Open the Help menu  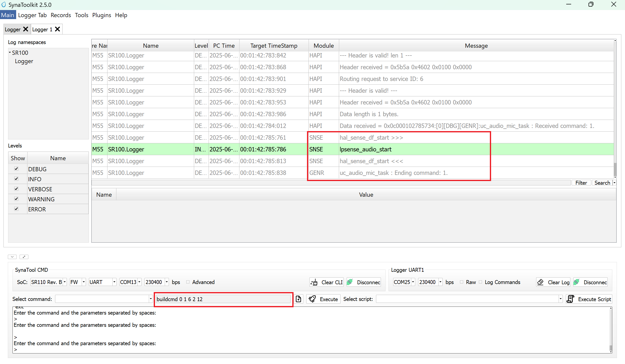121,15
